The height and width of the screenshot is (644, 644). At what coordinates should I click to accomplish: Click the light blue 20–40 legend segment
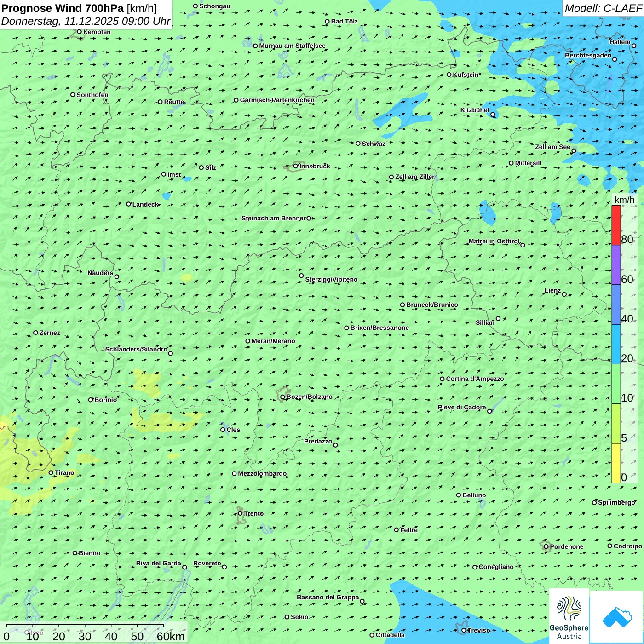pos(616,344)
